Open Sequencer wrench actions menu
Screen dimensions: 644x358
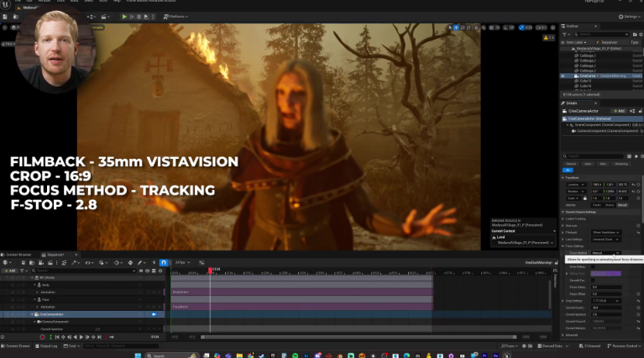click(x=75, y=263)
